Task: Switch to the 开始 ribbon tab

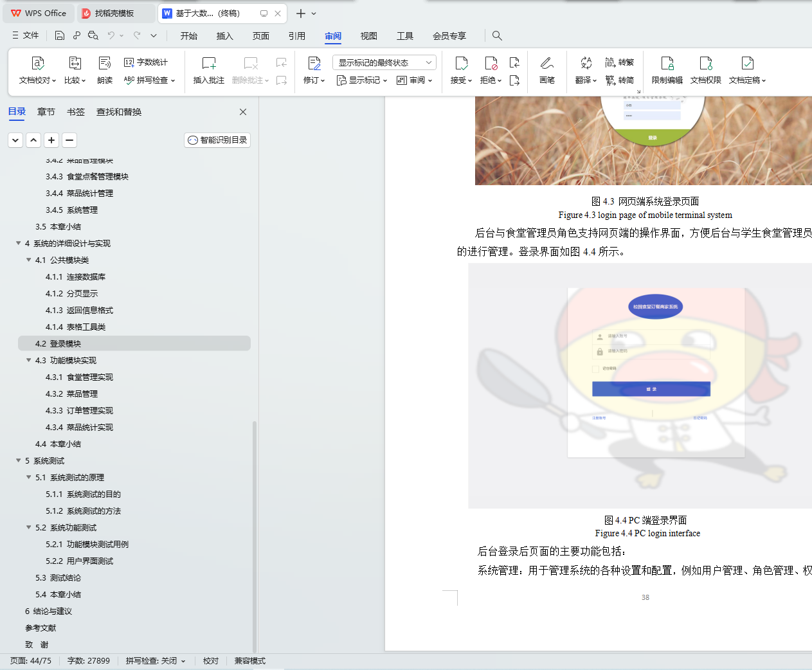Action: [x=189, y=36]
